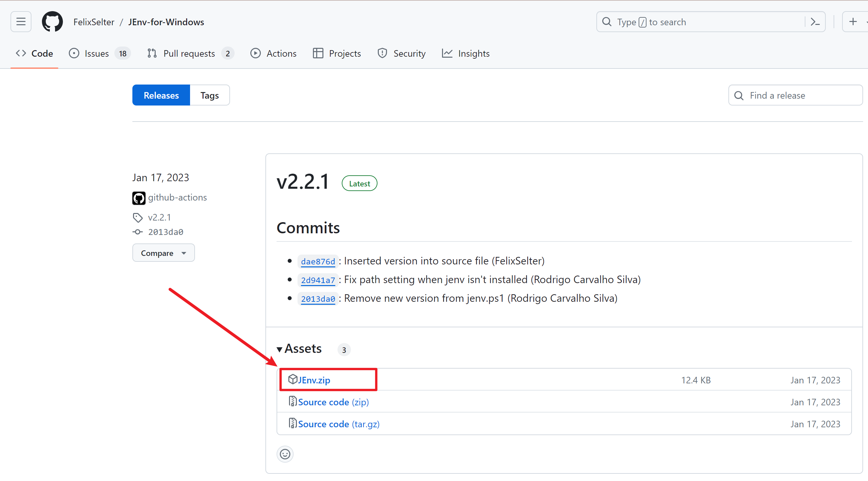Open the Issues tab icon

coord(73,53)
